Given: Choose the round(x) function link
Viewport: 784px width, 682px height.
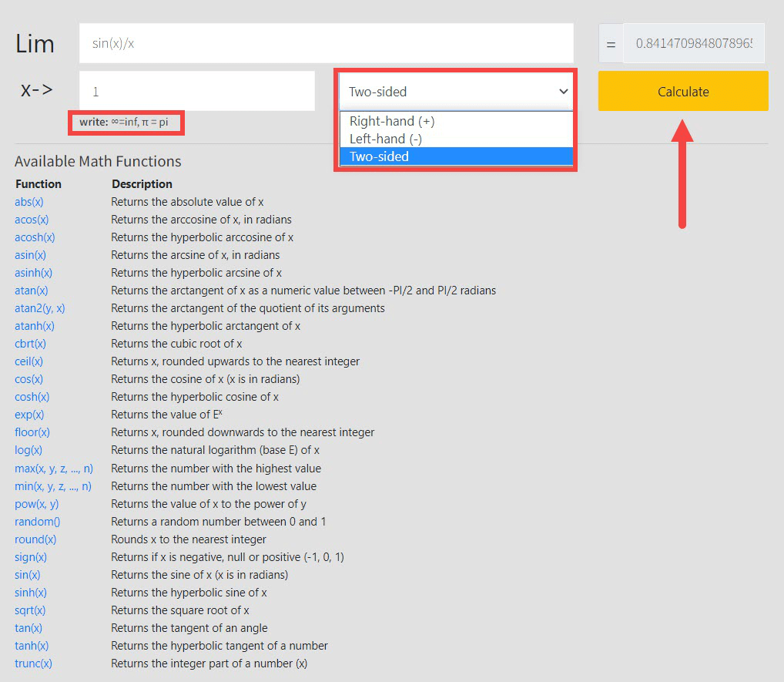Looking at the screenshot, I should 35,539.
